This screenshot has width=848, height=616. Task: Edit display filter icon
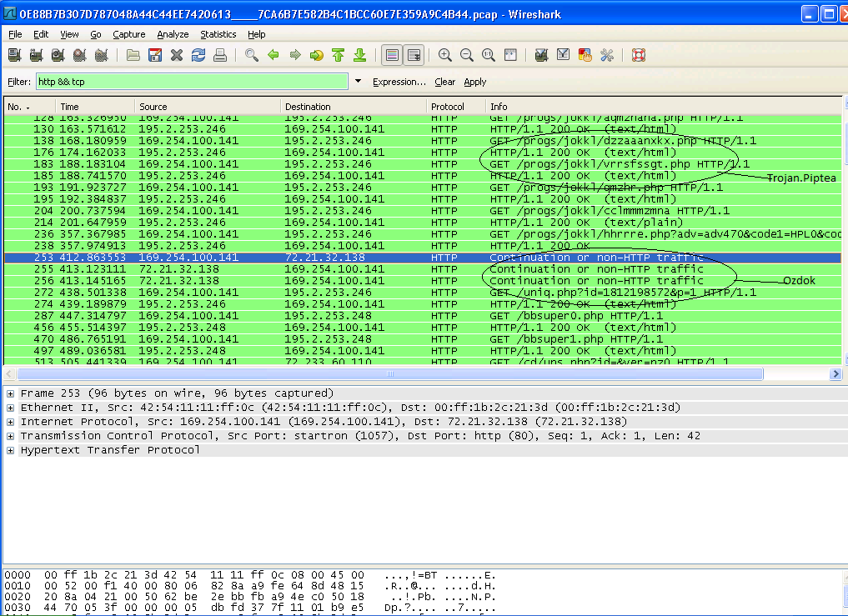[x=563, y=55]
